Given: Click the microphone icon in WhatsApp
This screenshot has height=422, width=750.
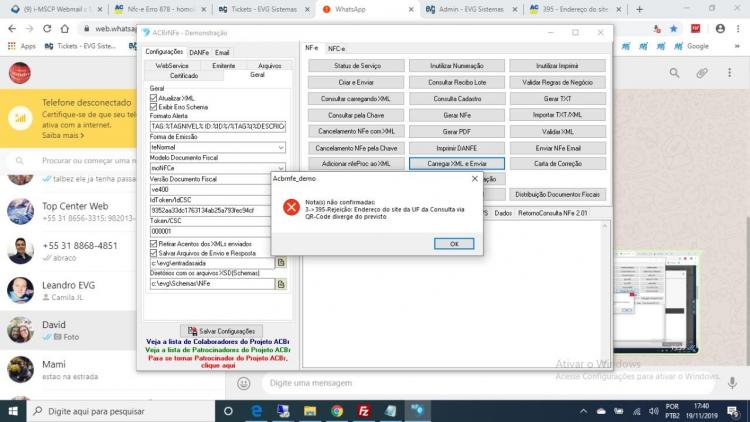Looking at the screenshot, I should tap(732, 383).
